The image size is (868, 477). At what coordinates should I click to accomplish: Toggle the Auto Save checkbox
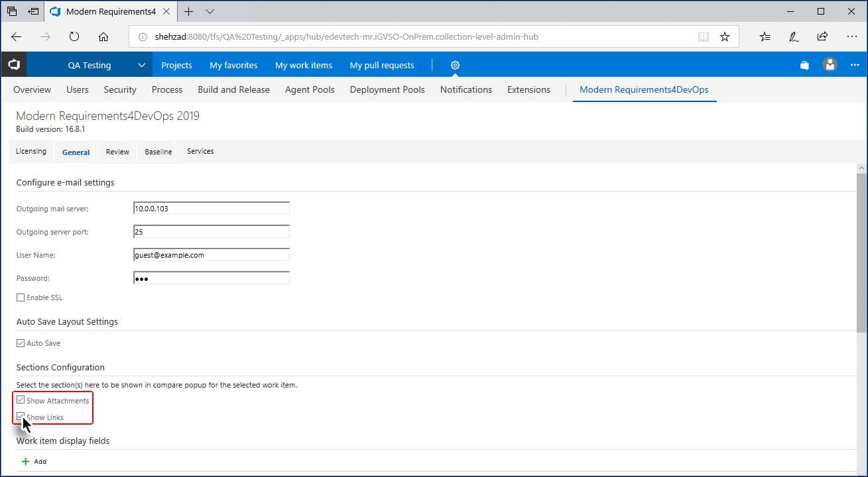click(x=21, y=344)
